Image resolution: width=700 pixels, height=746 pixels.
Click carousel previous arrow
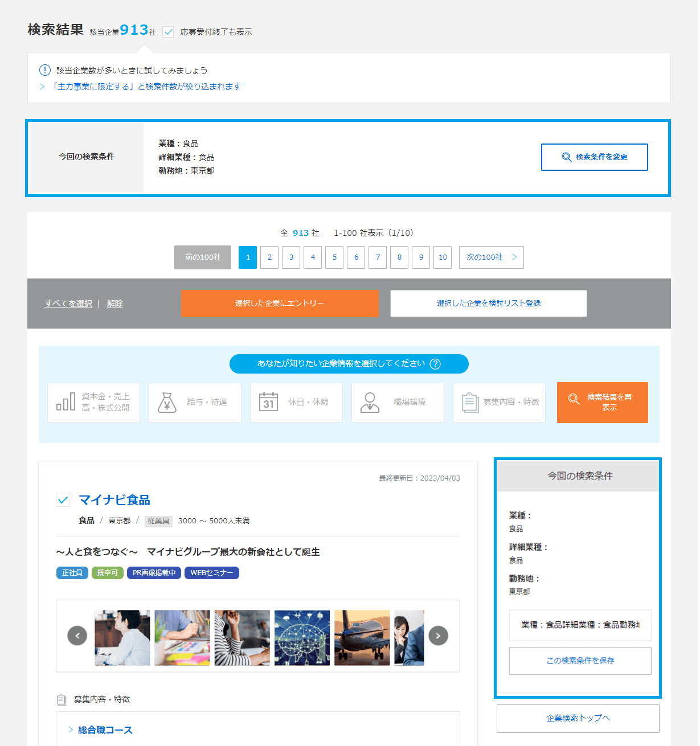tap(77, 636)
